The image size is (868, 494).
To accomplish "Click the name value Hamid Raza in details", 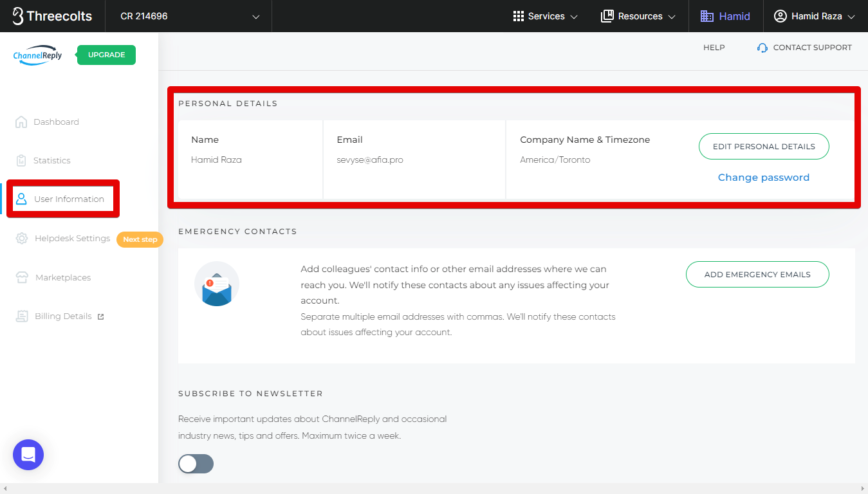I will click(x=216, y=160).
